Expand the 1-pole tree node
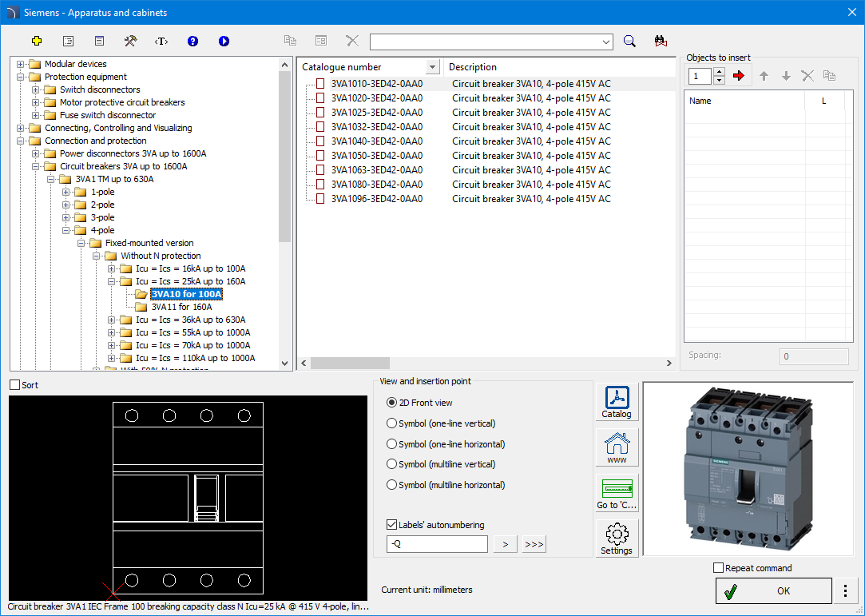The height and width of the screenshot is (616, 865). coord(65,192)
